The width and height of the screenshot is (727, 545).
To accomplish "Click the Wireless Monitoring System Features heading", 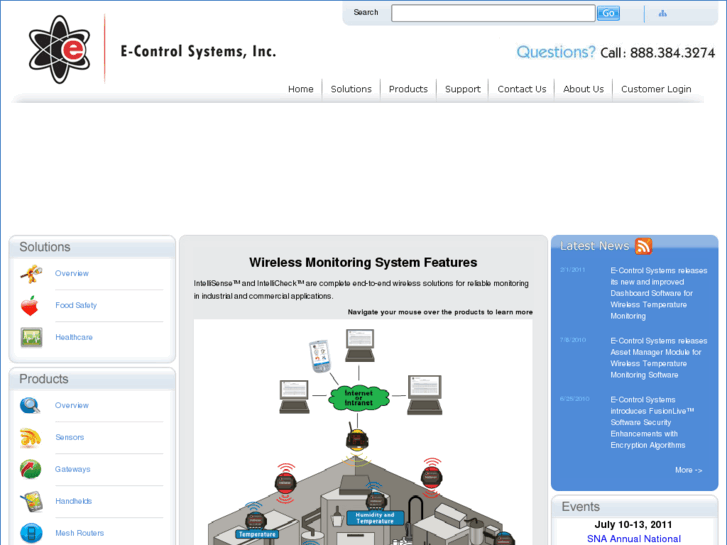I will [x=363, y=263].
